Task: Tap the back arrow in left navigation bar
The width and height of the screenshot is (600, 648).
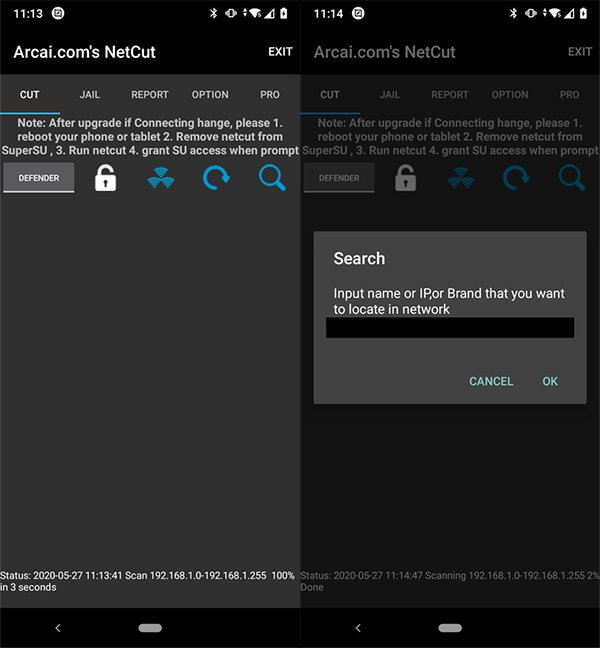Action: 58,628
